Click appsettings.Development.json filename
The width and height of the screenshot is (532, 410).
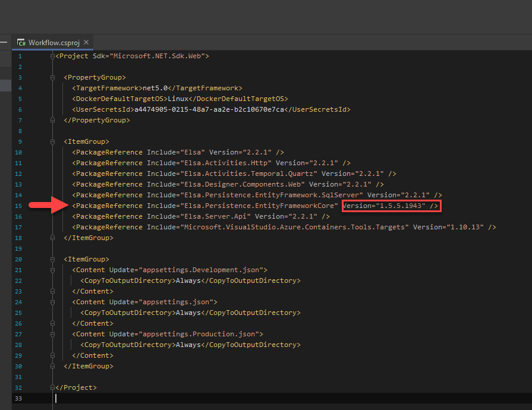pyautogui.click(x=201, y=270)
